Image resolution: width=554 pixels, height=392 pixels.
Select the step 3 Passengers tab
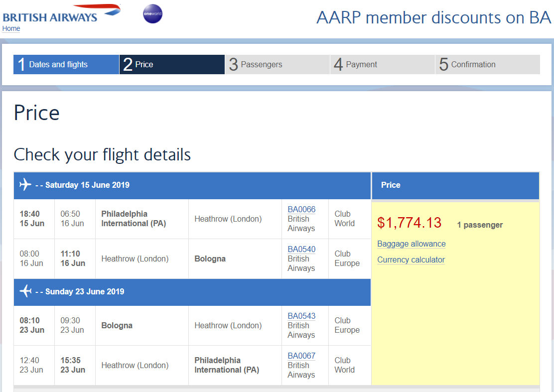pos(277,65)
